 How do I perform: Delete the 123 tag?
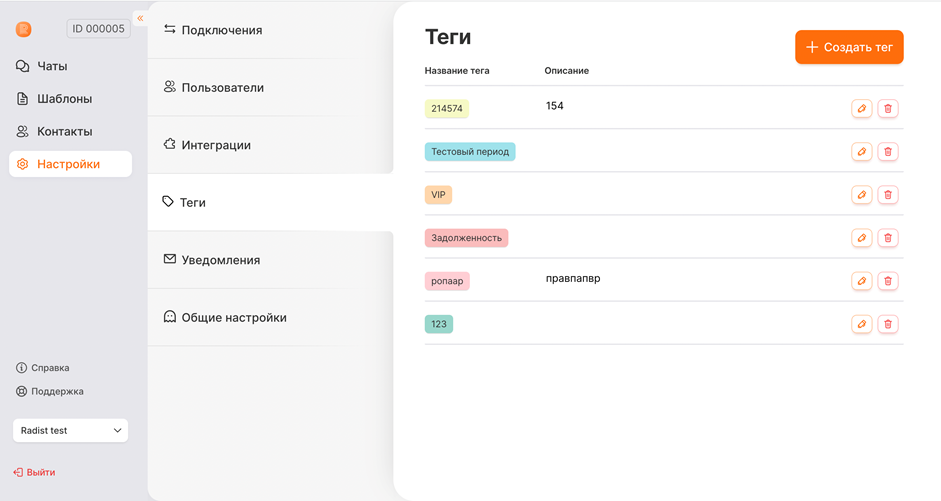(888, 324)
